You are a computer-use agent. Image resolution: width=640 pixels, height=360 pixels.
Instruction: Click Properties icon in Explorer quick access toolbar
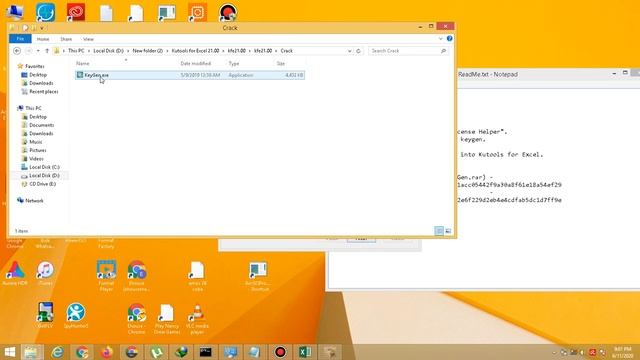(x=25, y=28)
